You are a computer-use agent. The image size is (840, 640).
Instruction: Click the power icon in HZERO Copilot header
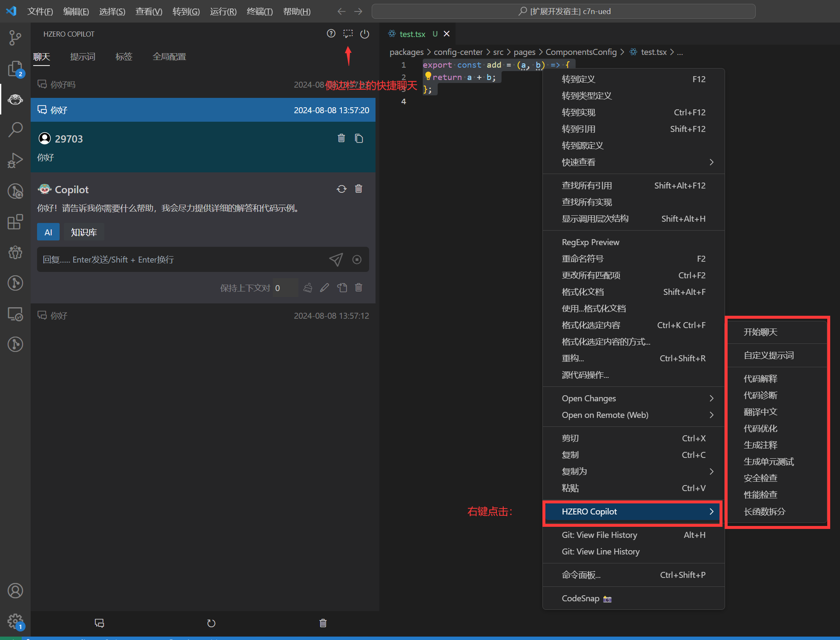[x=364, y=34]
